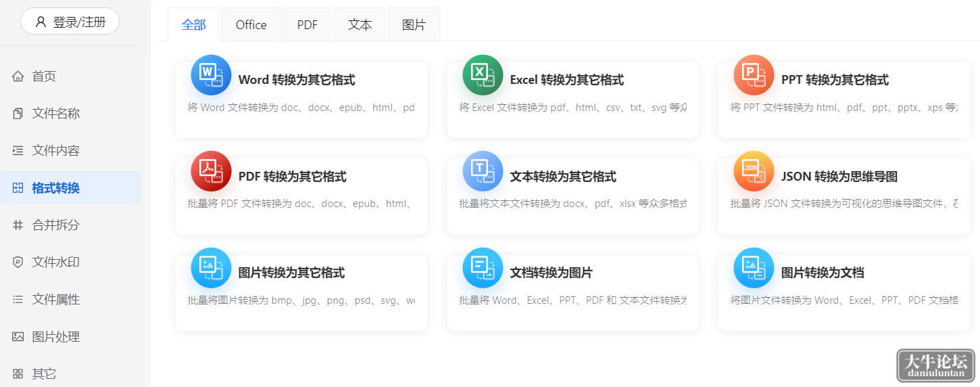Switch to the 文本 tab
The height and width of the screenshot is (387, 980).
(360, 25)
